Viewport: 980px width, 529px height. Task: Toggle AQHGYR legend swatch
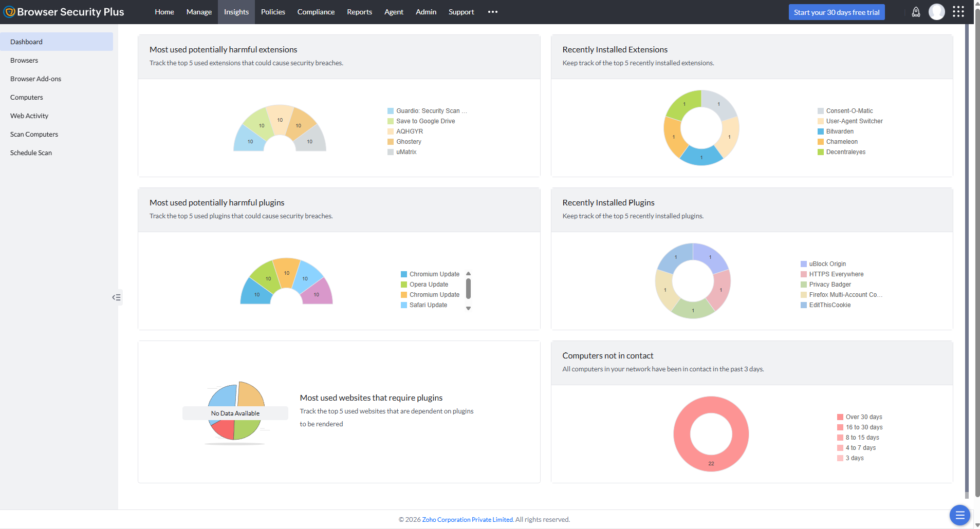tap(391, 131)
